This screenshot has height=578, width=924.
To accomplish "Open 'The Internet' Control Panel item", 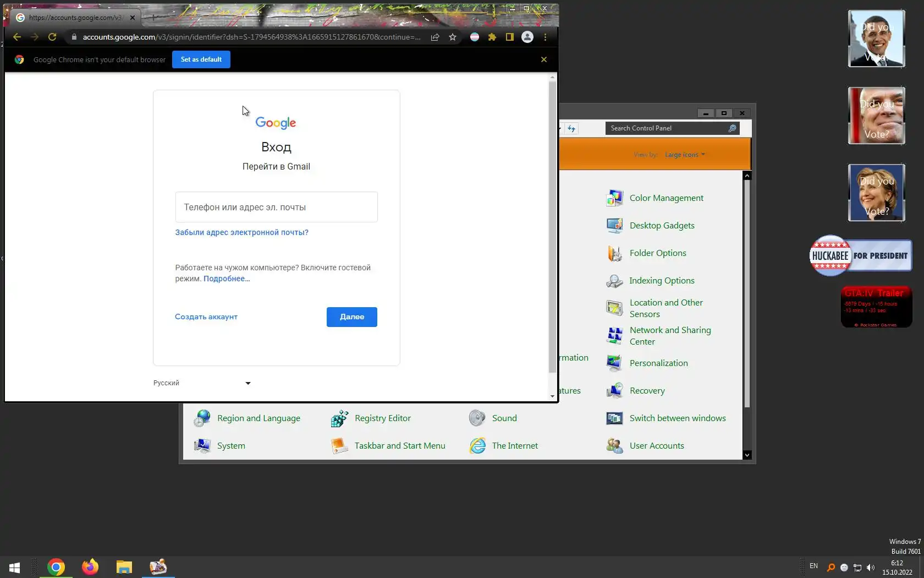I will point(503,446).
